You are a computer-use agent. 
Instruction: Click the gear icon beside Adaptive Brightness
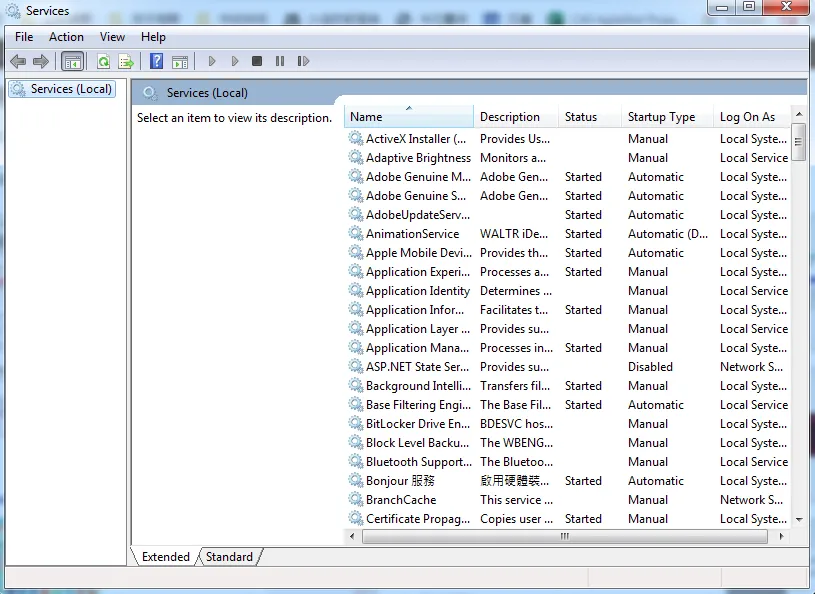click(356, 157)
